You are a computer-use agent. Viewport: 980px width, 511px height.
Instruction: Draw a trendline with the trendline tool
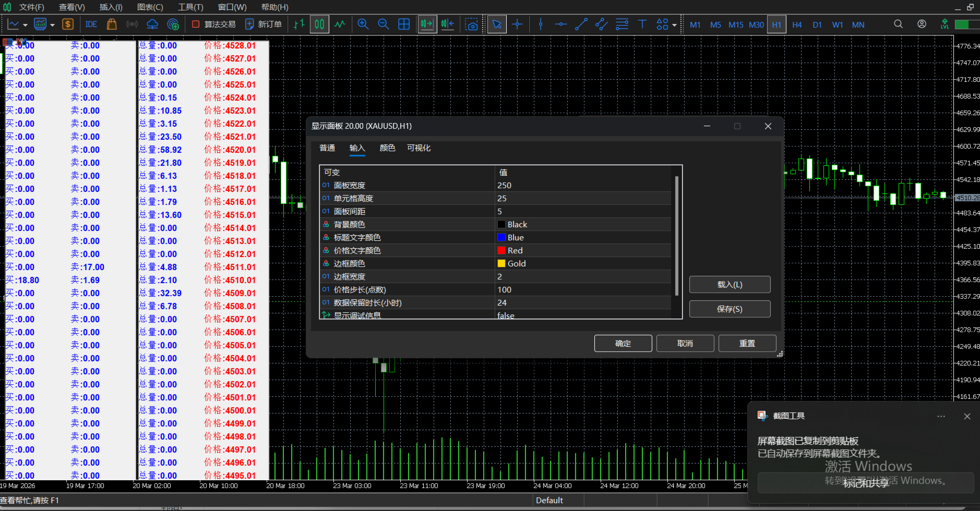[581, 25]
